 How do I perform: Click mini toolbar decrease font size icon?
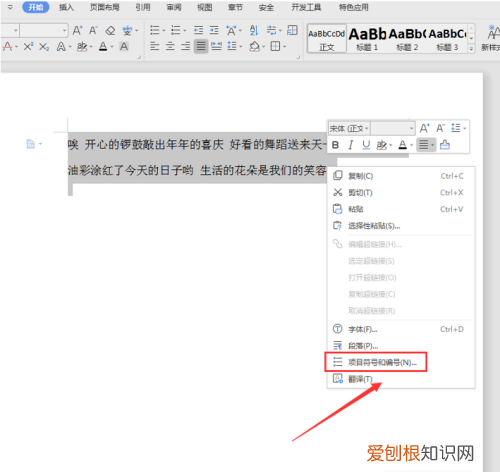(x=440, y=128)
